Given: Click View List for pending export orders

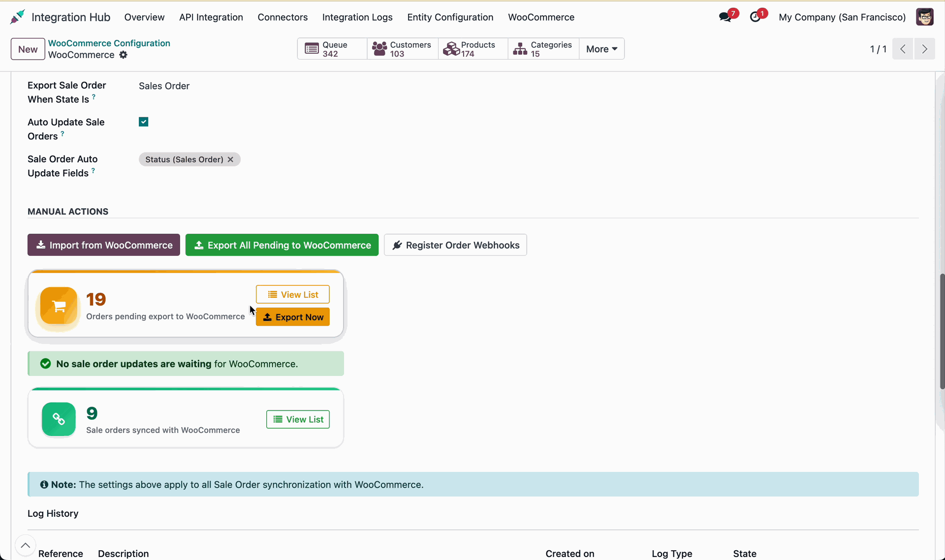Looking at the screenshot, I should pos(293,294).
